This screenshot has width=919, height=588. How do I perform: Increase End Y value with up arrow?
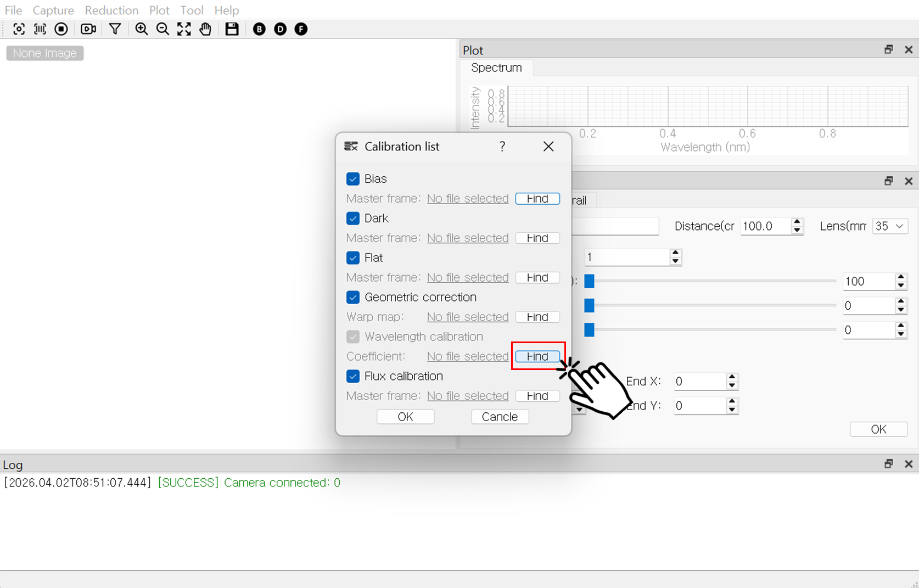click(732, 401)
